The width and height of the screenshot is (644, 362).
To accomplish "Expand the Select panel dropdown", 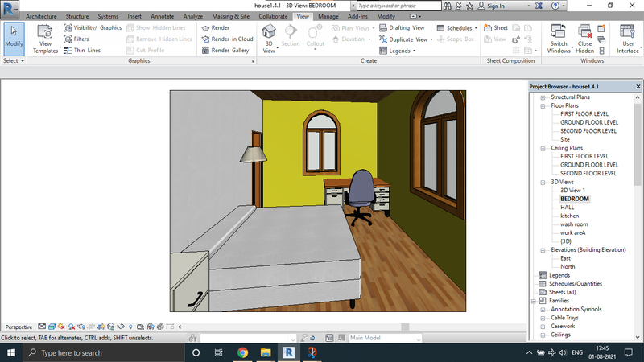I will 14,61.
